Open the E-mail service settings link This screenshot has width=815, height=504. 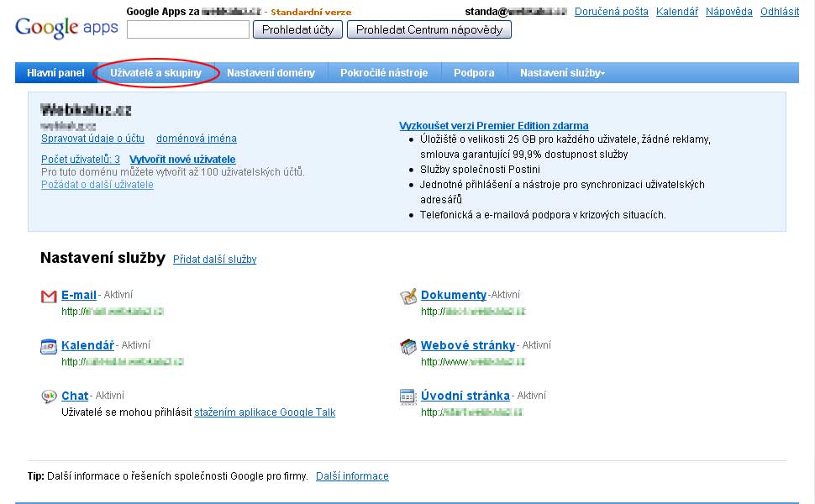tap(79, 295)
